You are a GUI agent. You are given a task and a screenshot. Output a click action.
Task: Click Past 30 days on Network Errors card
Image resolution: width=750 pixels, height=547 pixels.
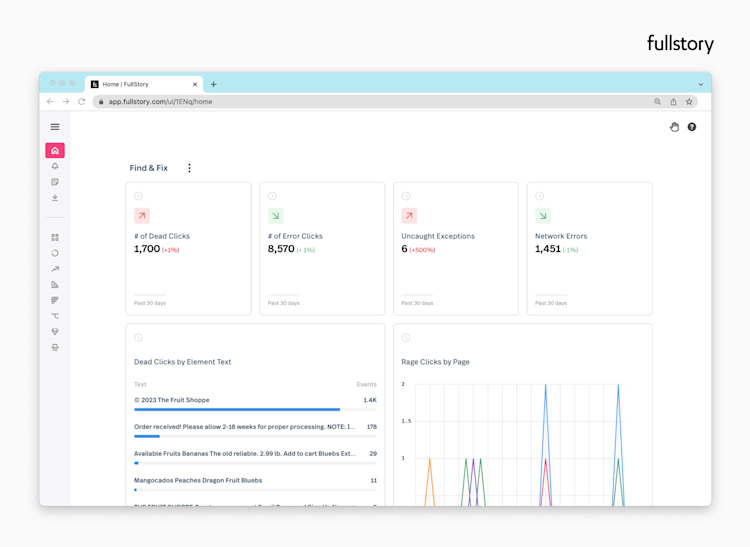(x=551, y=303)
